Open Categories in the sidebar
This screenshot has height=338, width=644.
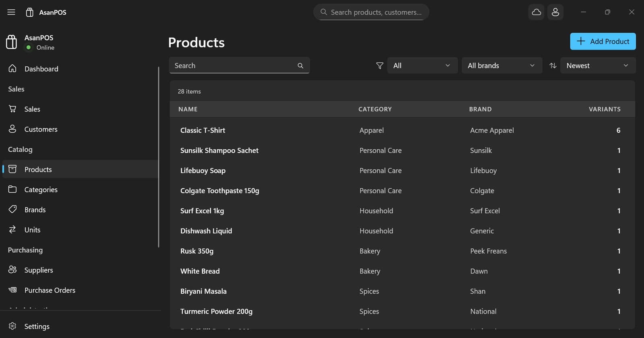click(80, 190)
